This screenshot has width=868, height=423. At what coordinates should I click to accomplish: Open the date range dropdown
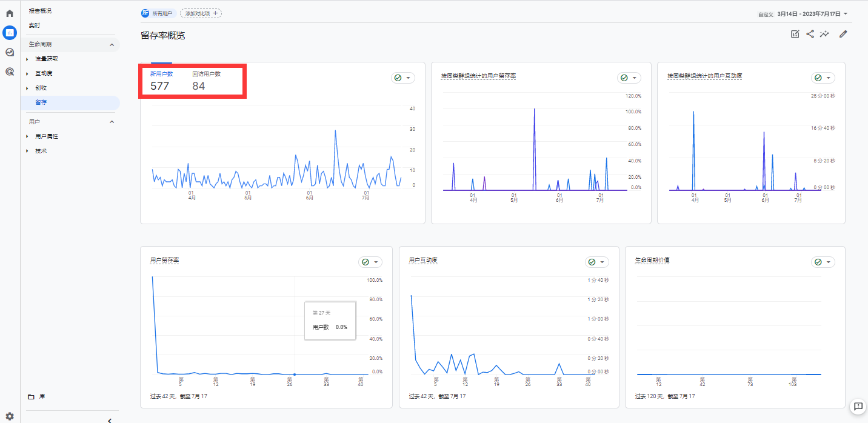click(x=812, y=14)
